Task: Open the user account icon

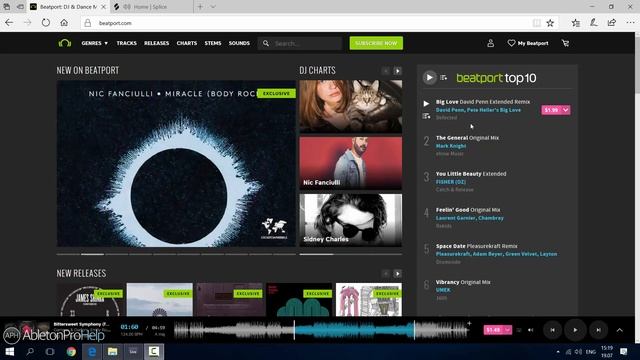Action: [491, 43]
